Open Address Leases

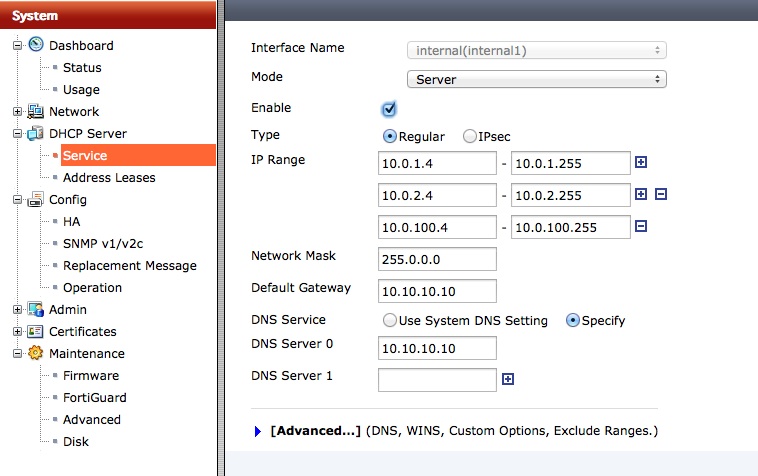click(x=109, y=178)
